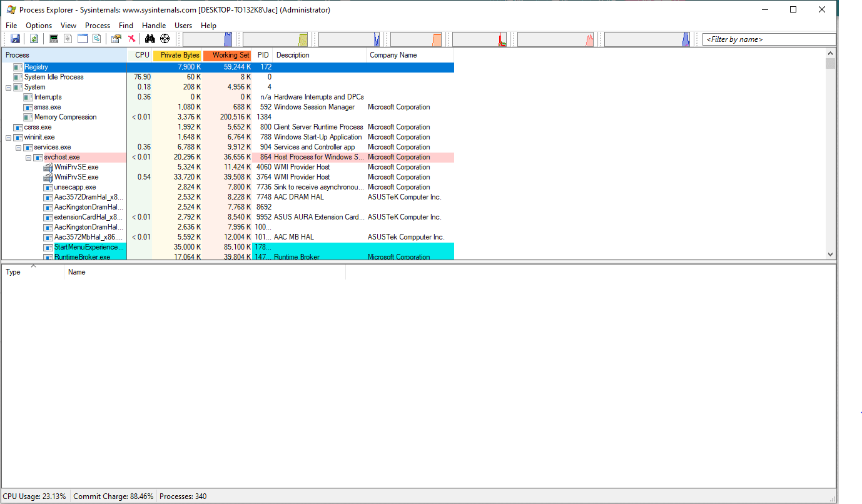Viewport: 862px width, 504px height.
Task: Open the File menu
Action: click(x=11, y=26)
